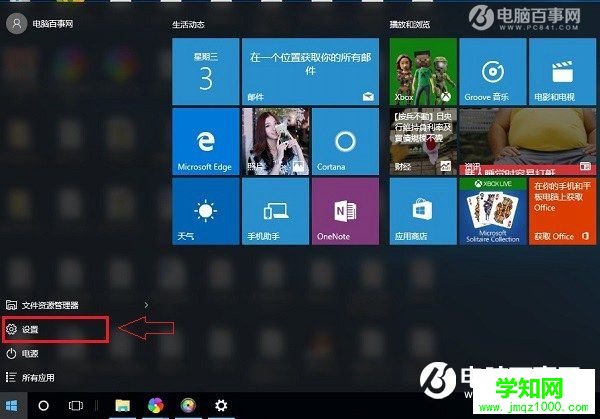Click the 生活动态 group heading
Image resolution: width=600 pixels, height=419 pixels.
click(188, 24)
